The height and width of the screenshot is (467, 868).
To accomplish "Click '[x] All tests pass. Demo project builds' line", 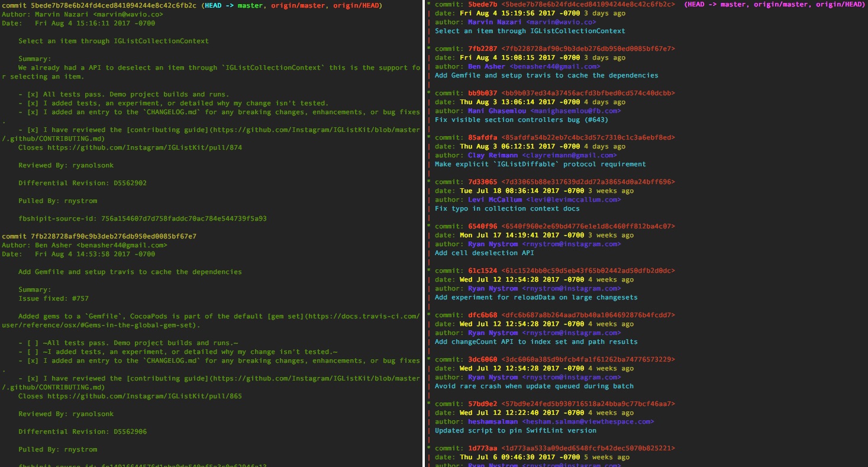I will click(124, 94).
